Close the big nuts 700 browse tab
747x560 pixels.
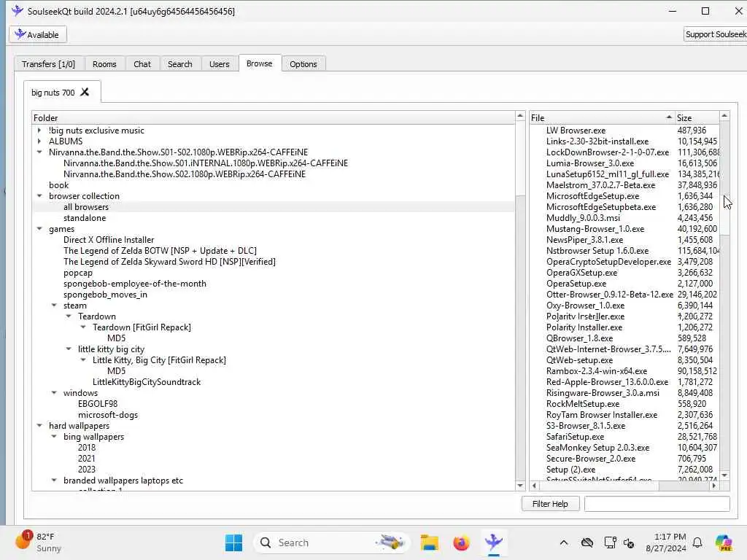[85, 92]
